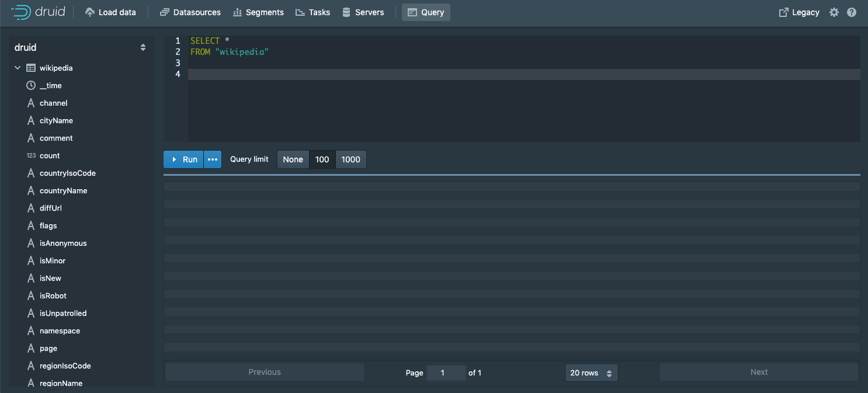Image resolution: width=868 pixels, height=393 pixels.
Task: Select the cityName column
Action: pyautogui.click(x=56, y=121)
